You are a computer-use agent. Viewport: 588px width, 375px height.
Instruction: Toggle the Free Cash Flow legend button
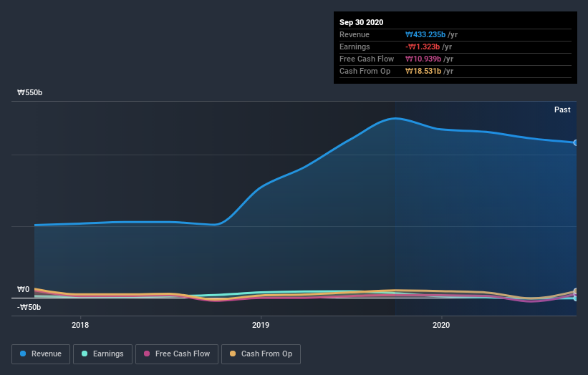(177, 354)
